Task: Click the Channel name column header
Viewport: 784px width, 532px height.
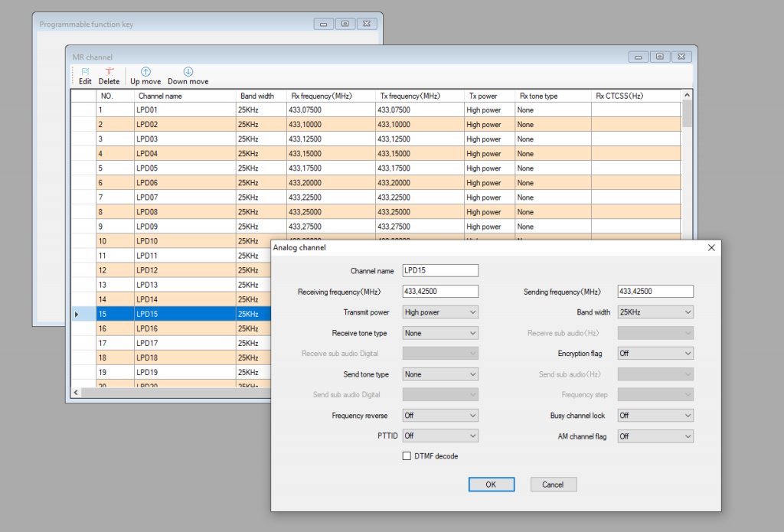Action: tap(185, 96)
